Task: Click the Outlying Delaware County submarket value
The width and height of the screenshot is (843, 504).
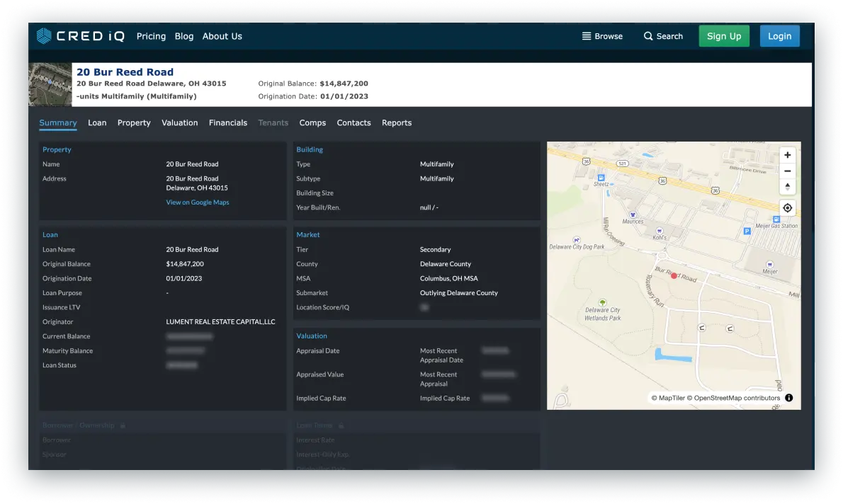Action: (458, 293)
